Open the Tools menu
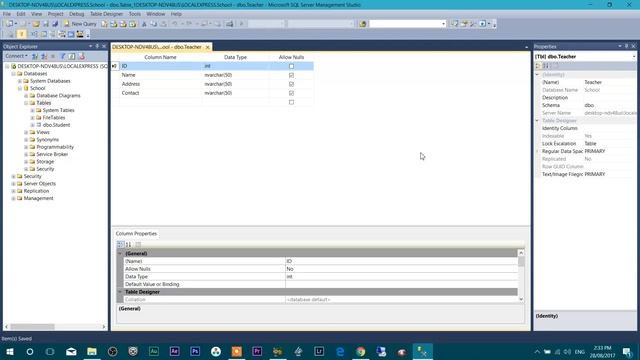 (x=135, y=14)
